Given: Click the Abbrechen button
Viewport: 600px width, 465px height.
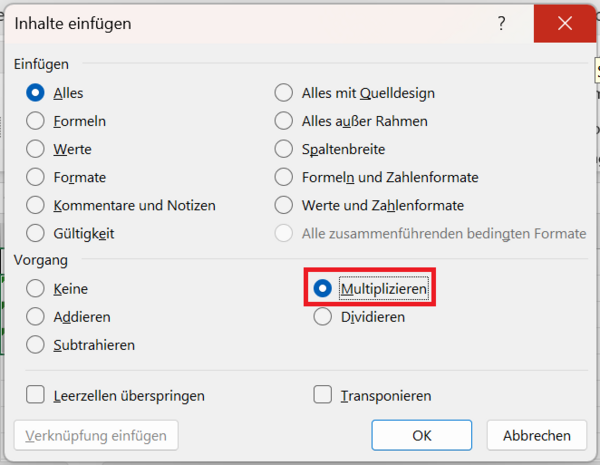Looking at the screenshot, I should (x=536, y=436).
